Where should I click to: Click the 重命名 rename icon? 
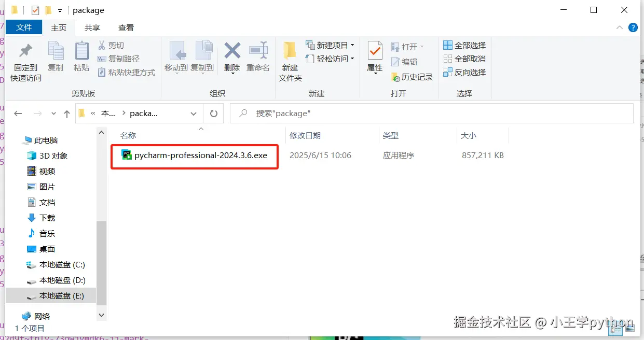258,51
